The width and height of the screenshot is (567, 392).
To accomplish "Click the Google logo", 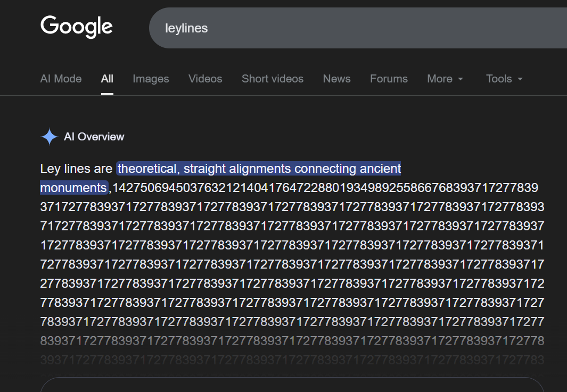I will tap(76, 27).
